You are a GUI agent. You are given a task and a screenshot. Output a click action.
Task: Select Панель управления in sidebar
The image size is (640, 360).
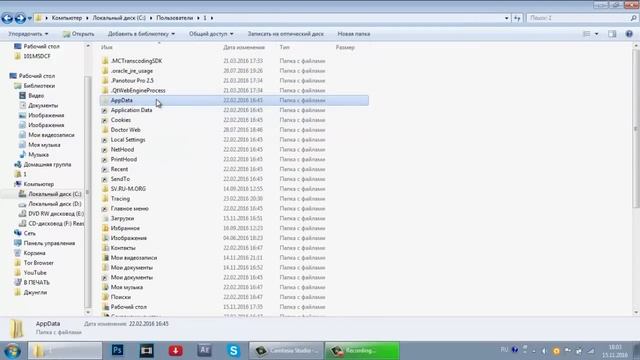(49, 243)
